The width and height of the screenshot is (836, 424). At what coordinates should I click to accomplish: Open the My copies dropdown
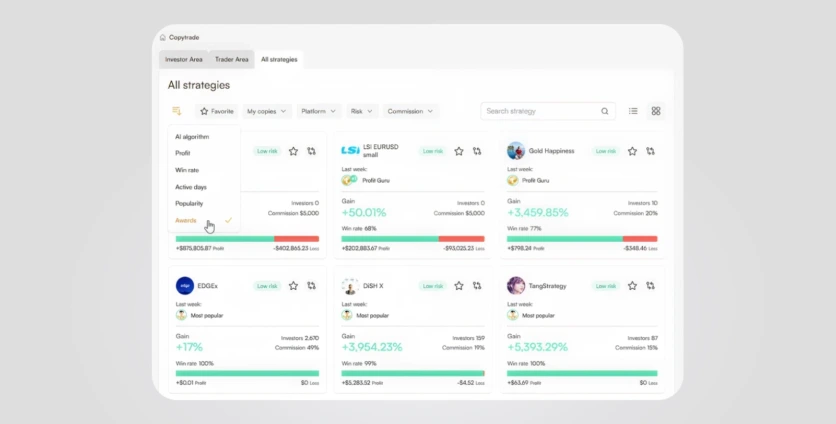[267, 111]
